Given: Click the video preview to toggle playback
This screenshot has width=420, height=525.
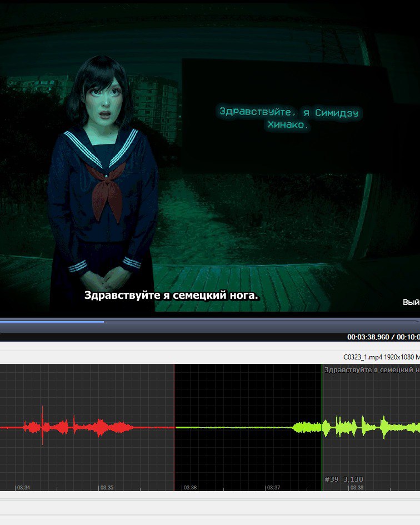Looking at the screenshot, I should tap(210, 157).
